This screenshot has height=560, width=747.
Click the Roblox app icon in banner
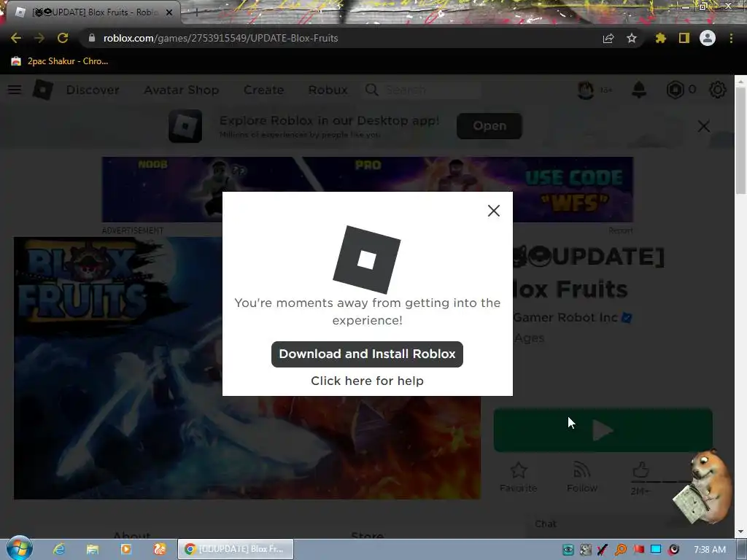click(185, 125)
